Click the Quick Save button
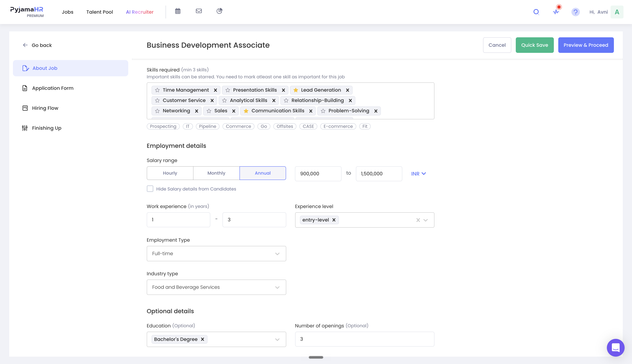632x364 pixels. click(x=534, y=45)
